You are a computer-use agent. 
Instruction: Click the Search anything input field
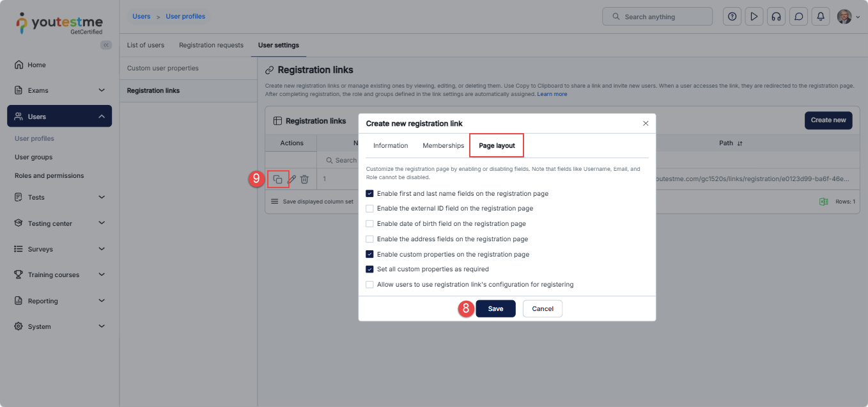tap(657, 17)
